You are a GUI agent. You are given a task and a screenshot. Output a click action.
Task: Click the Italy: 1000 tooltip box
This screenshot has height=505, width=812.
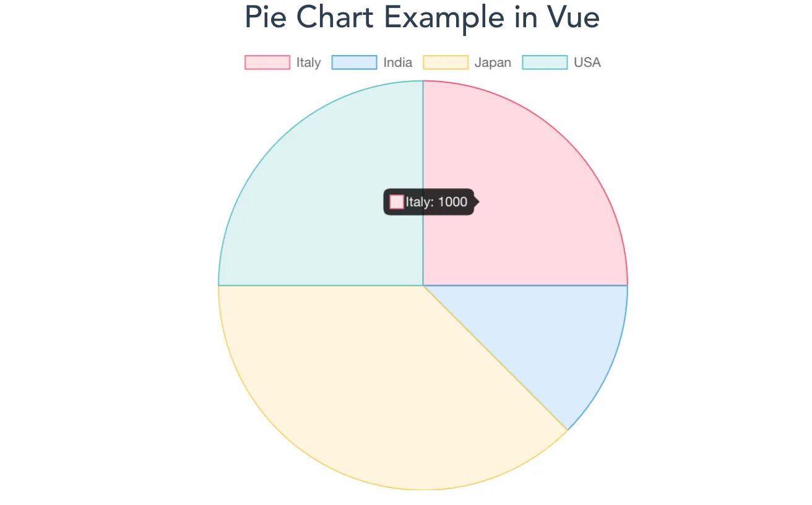tap(429, 202)
